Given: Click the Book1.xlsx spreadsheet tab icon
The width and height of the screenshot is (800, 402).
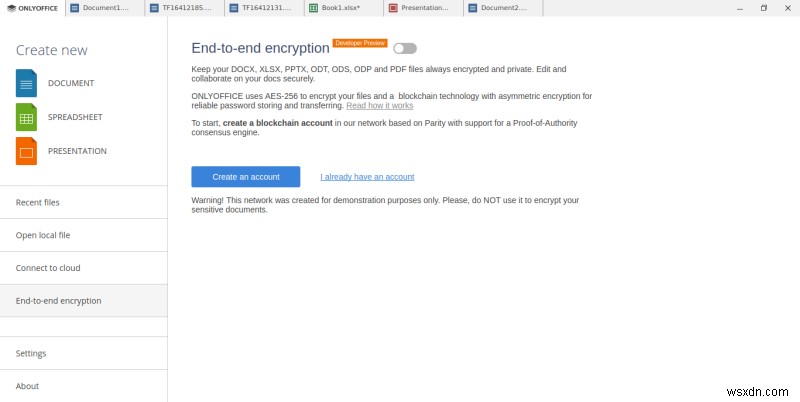Looking at the screenshot, I should 313,8.
